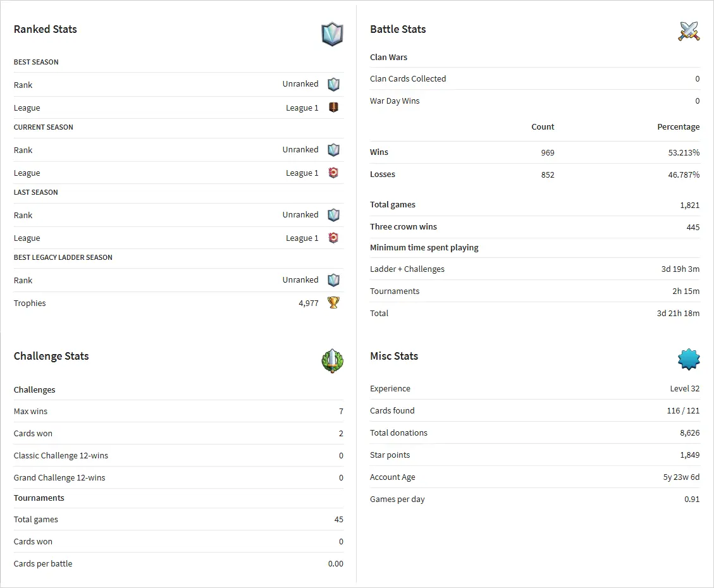This screenshot has width=714, height=588.
Task: Click the Grand Challenge 12-wins label
Action: (x=59, y=477)
